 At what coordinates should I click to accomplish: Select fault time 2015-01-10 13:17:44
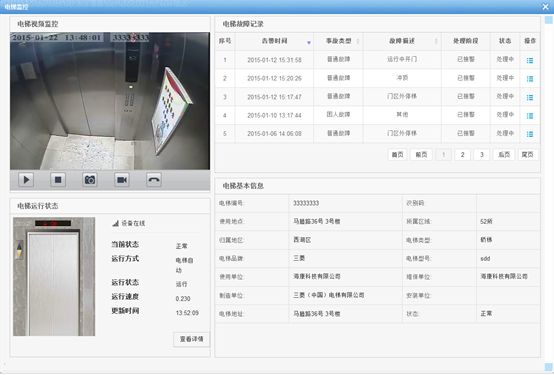274,115
